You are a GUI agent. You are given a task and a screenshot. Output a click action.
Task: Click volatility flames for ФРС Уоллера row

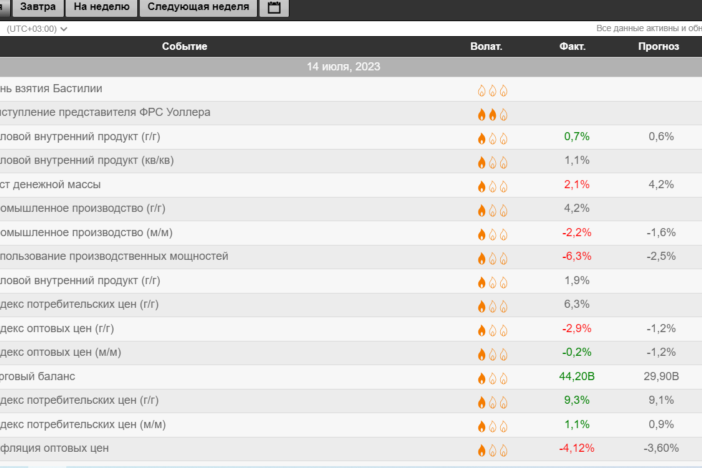(492, 115)
